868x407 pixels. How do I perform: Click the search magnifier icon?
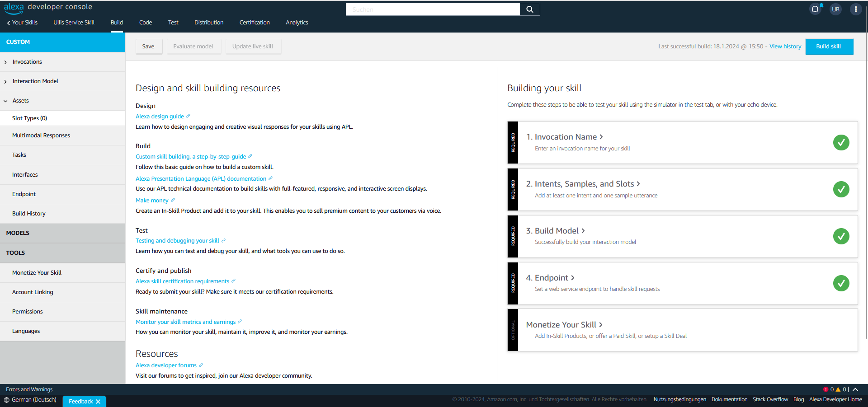click(529, 9)
